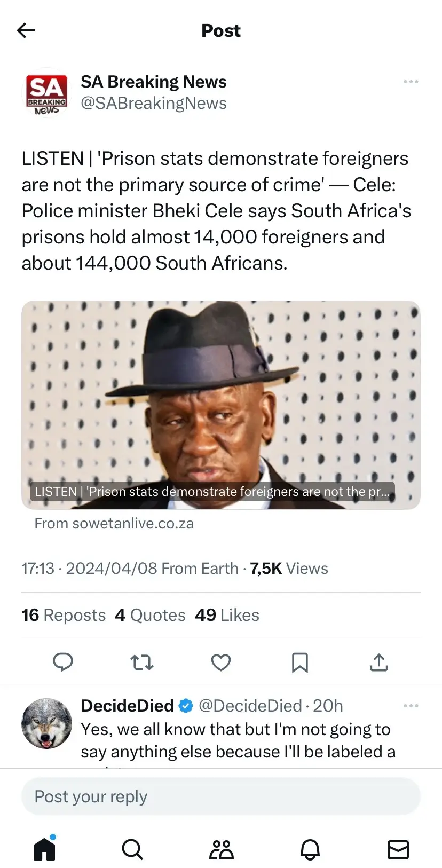Open Messages with the envelope icon
This screenshot has width=442, height=868.
[398, 849]
